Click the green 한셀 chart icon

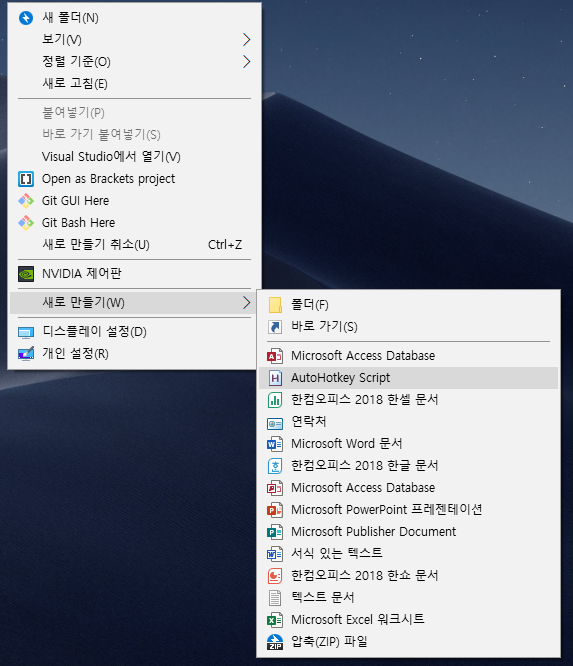275,400
